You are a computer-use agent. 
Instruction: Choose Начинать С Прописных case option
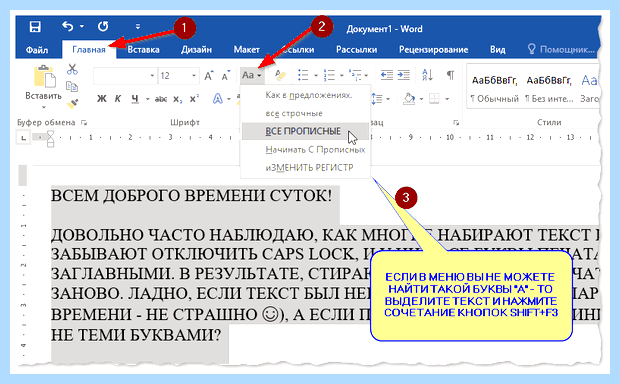[306, 149]
